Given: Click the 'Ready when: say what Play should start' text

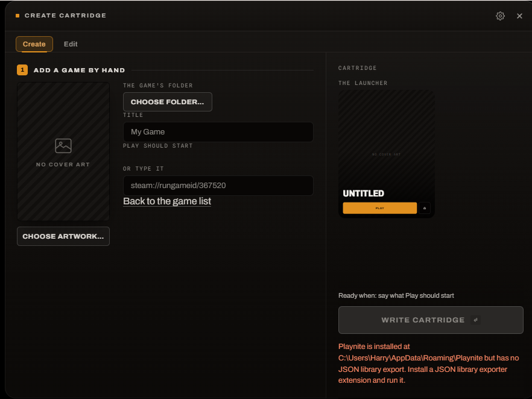Looking at the screenshot, I should click(396, 295).
